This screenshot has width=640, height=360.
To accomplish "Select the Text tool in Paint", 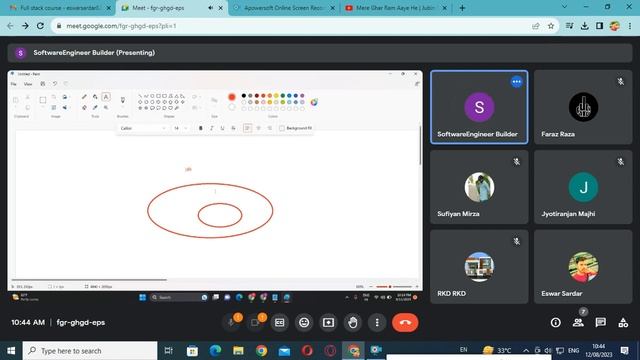I will (x=106, y=97).
